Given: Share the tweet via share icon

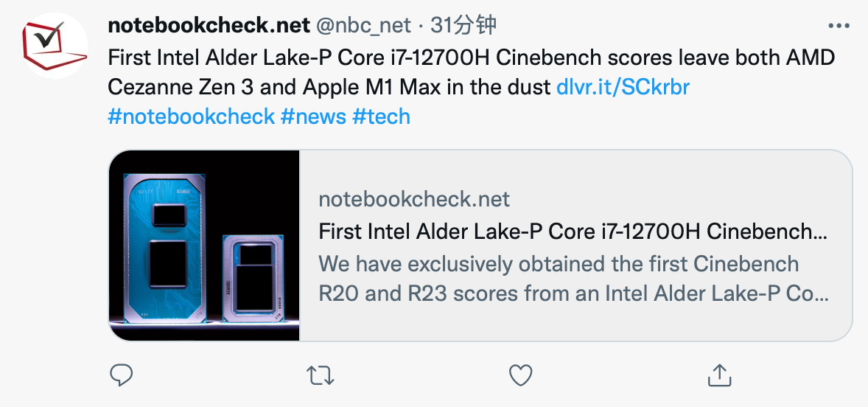Looking at the screenshot, I should (x=718, y=375).
